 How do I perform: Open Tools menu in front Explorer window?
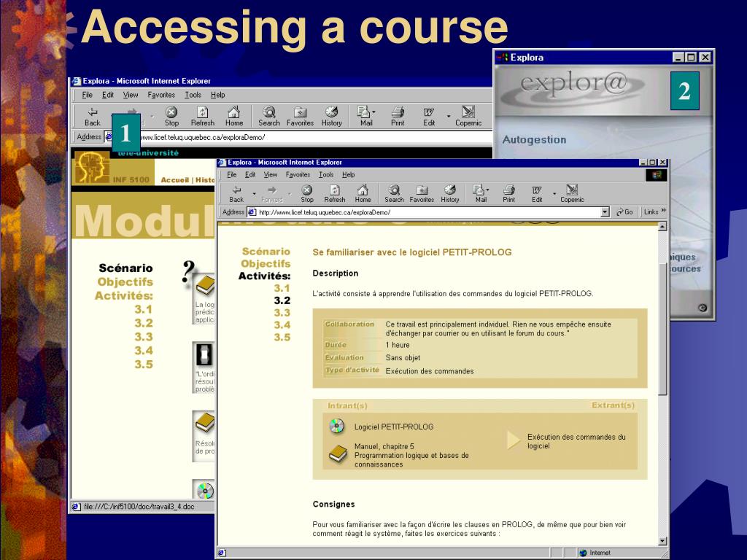pos(326,175)
